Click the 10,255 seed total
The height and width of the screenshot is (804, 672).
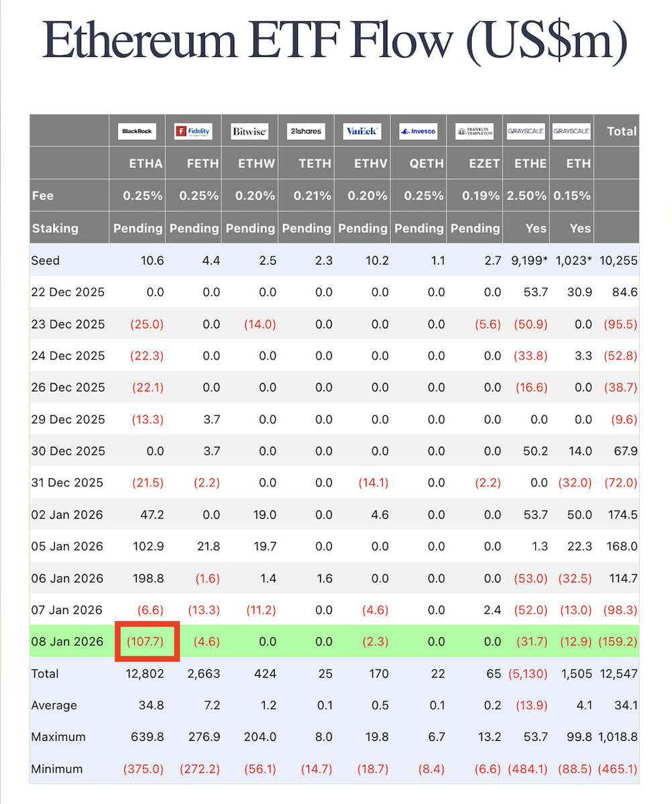point(618,260)
